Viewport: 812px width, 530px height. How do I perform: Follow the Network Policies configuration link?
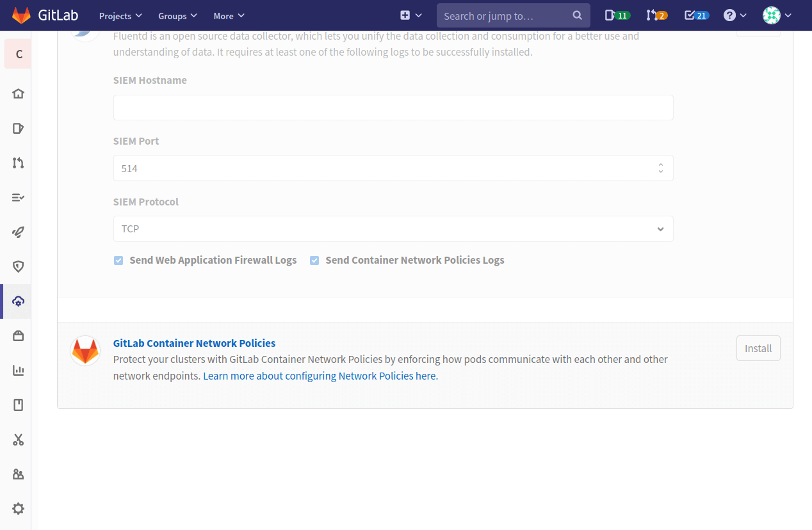(320, 376)
